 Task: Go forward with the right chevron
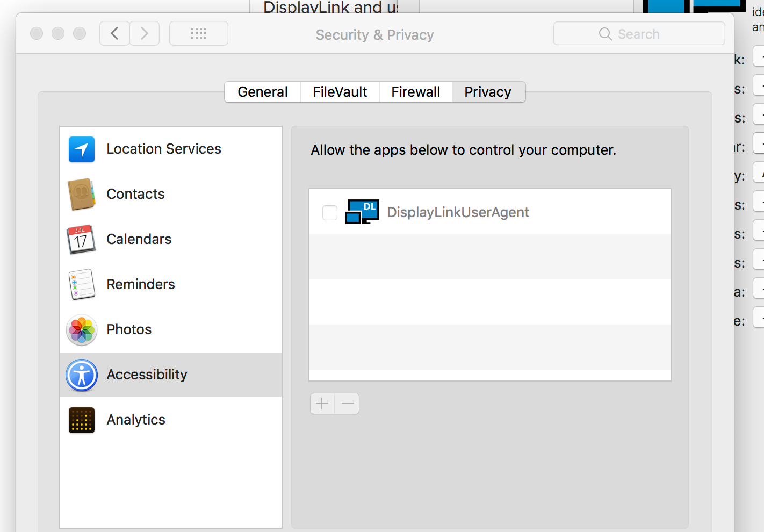[x=145, y=34]
